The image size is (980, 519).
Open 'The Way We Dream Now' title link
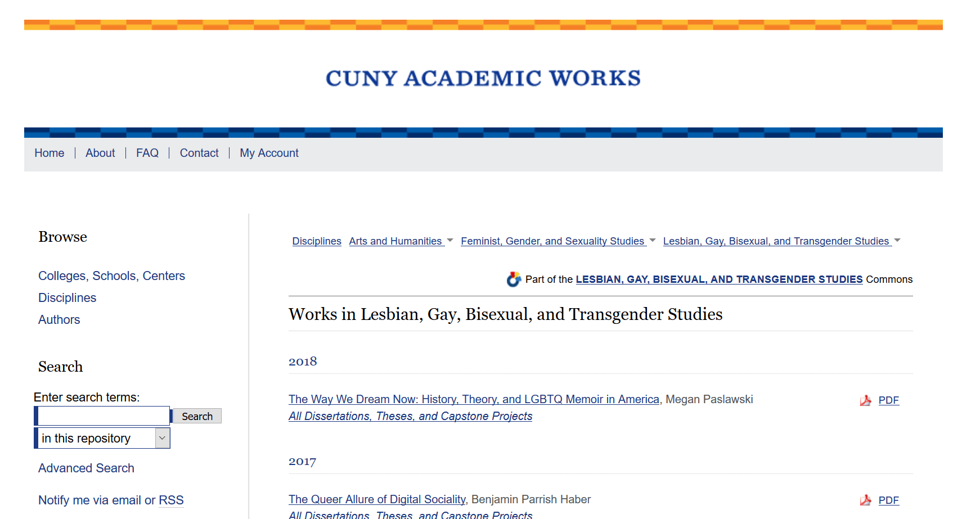[474, 399]
